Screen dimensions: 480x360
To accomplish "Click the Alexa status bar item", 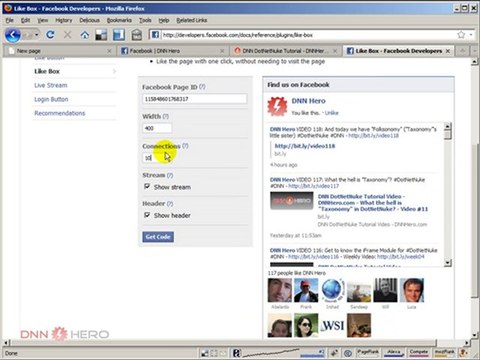I will point(394,352).
